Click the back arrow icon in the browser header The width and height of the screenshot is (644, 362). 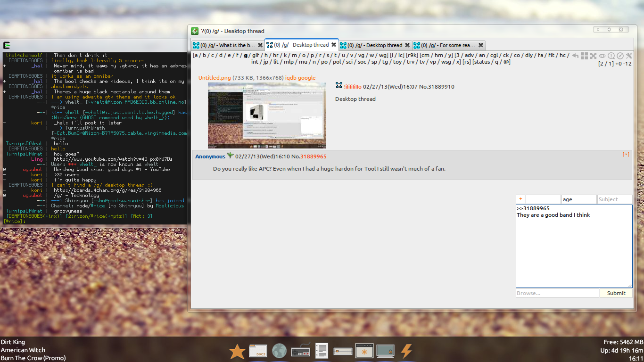click(x=575, y=56)
